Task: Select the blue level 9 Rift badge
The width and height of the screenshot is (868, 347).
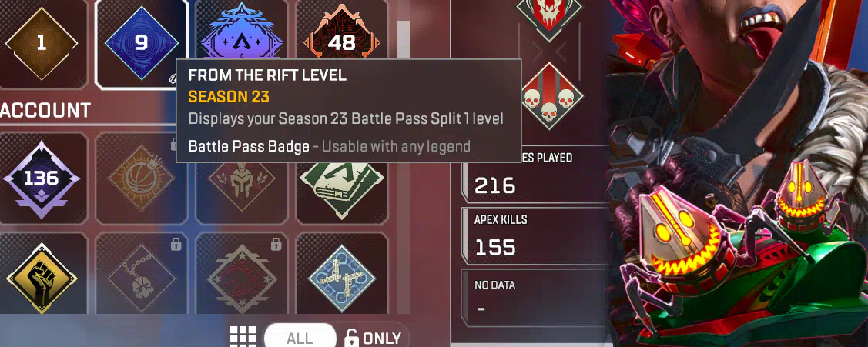Action: coord(142,43)
